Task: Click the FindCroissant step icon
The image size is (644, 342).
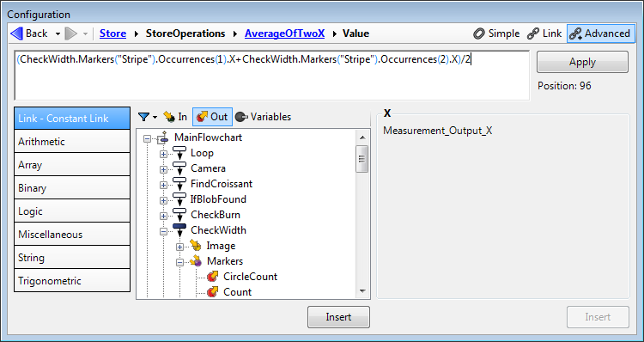Action: (179, 184)
